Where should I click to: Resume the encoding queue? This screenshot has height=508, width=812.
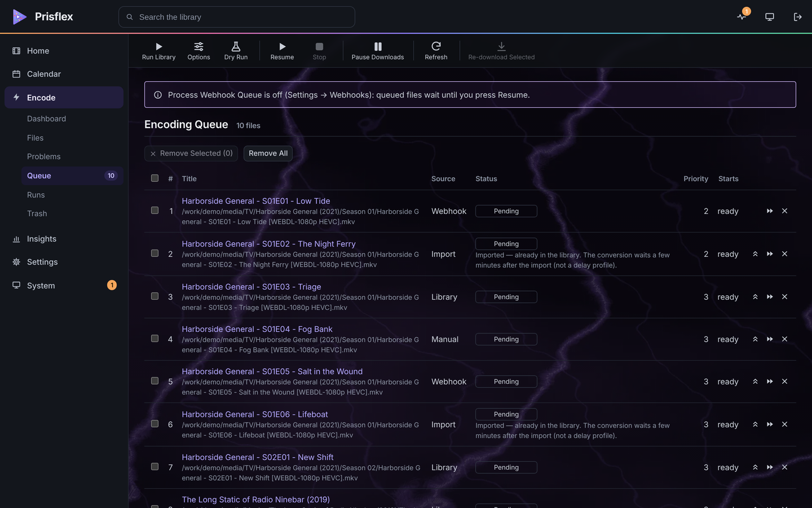[282, 51]
